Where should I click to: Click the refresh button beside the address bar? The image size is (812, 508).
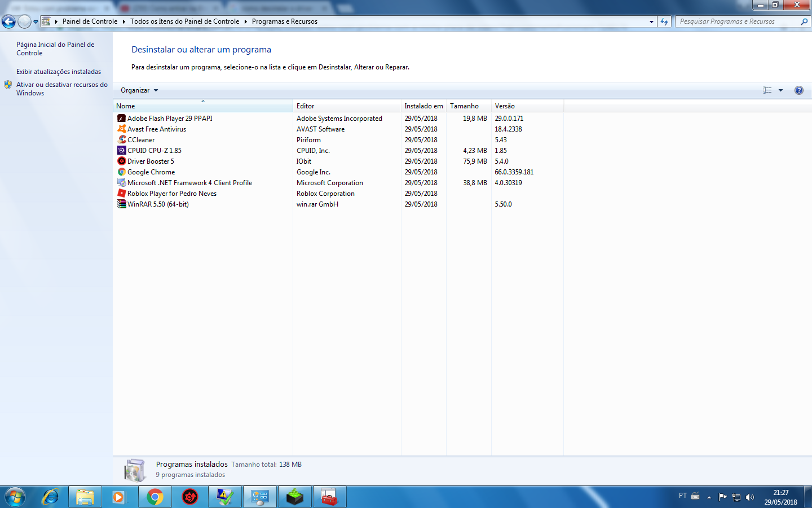click(x=664, y=21)
